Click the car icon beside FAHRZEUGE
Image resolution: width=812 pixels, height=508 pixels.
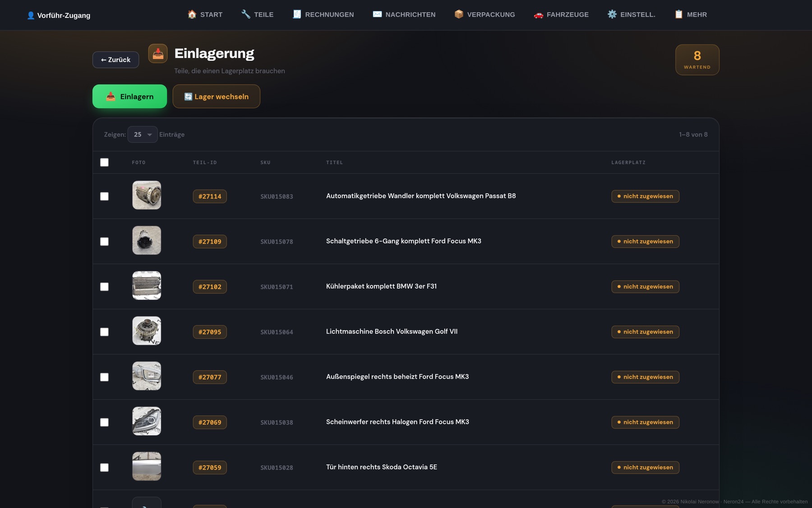[538, 14]
